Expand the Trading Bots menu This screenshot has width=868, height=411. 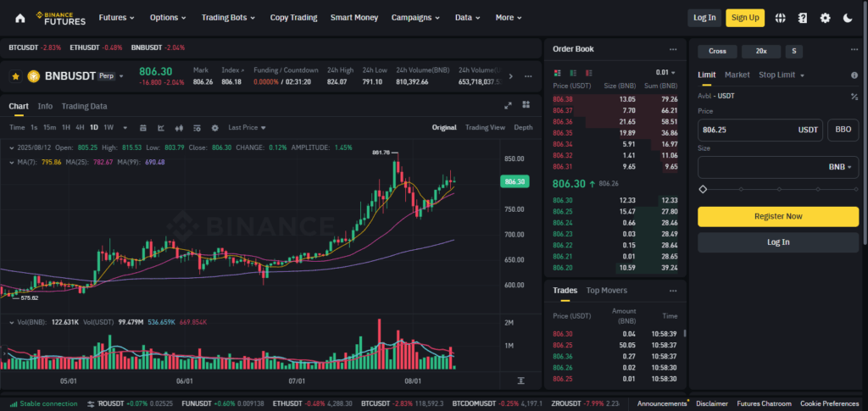tap(228, 18)
